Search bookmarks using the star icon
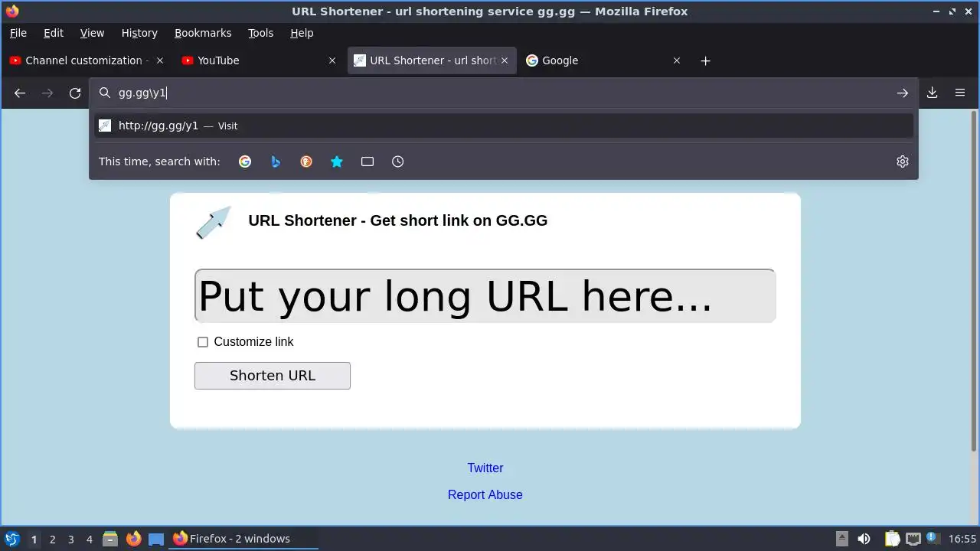980x551 pixels. tap(337, 161)
